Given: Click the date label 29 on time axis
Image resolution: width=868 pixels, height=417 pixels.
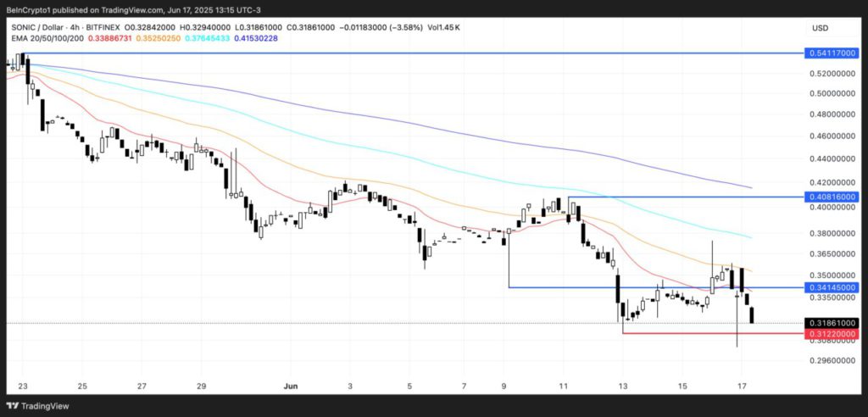Looking at the screenshot, I should [201, 386].
